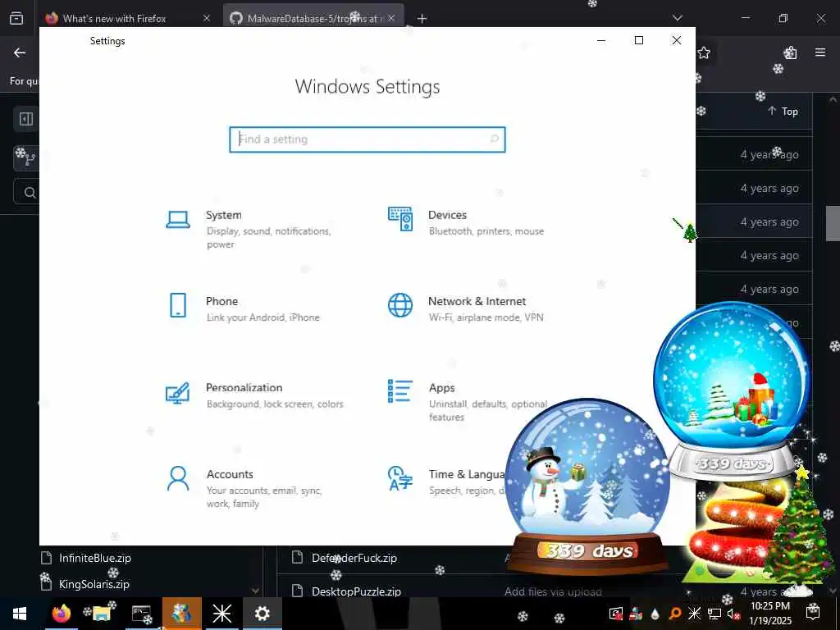Screen dimensions: 840x630
Task: Click the Background, lock screen, colors text
Action: (275, 404)
